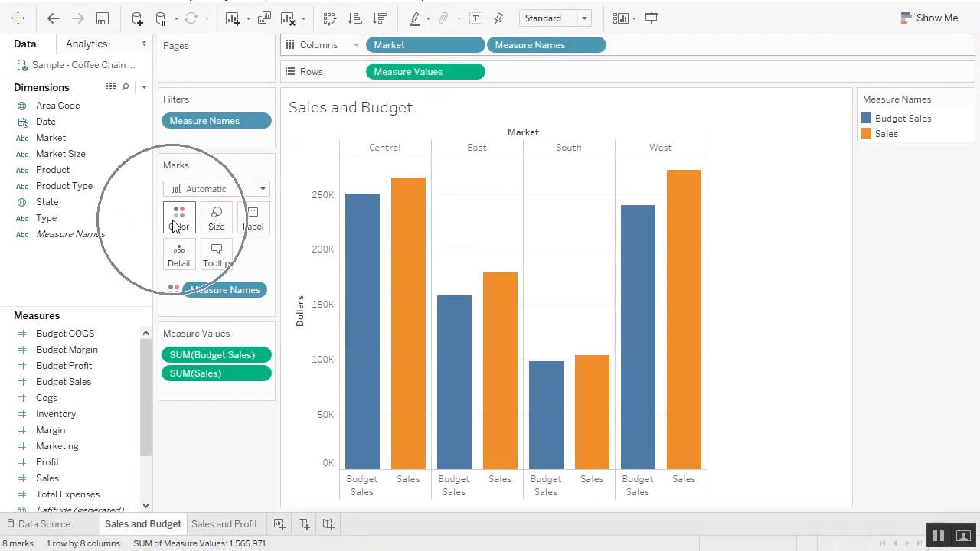Create a new worksheet from the toolbar
The width and height of the screenshot is (980, 551).
click(x=234, y=18)
